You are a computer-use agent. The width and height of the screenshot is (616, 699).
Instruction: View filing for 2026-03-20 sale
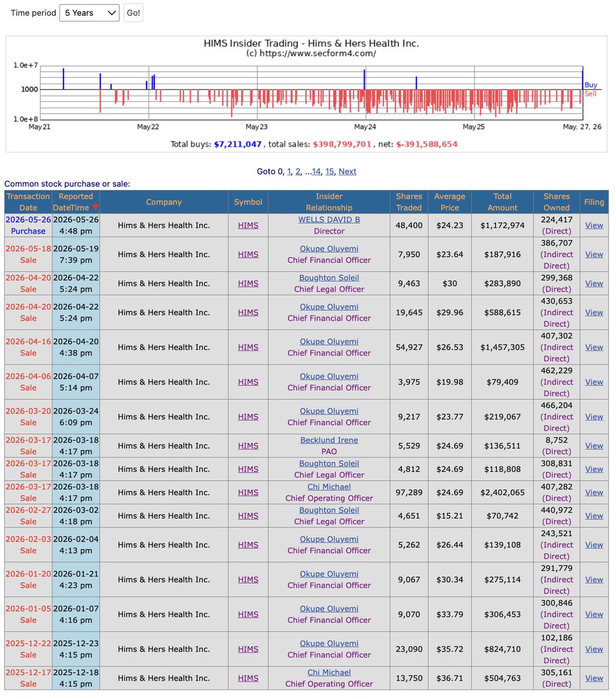pyautogui.click(x=594, y=416)
